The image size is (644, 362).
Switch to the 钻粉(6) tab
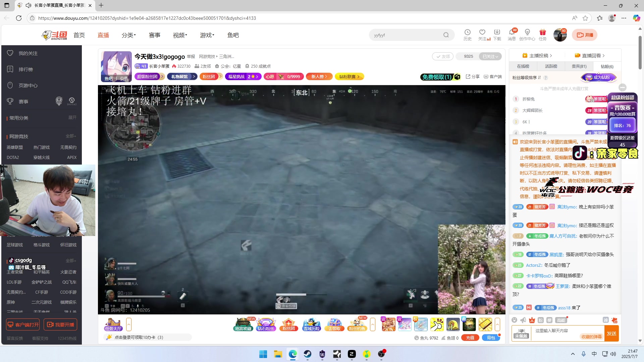607,66
